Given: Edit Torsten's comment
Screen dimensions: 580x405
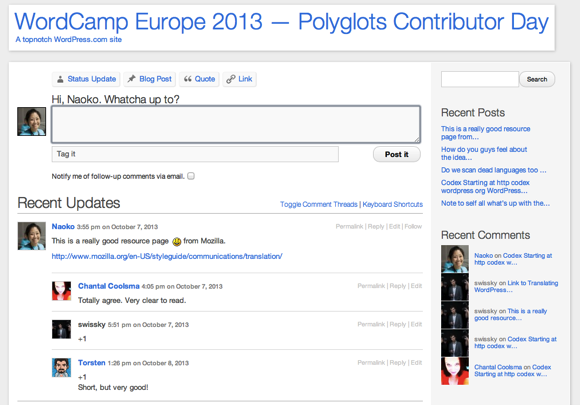Looking at the screenshot, I should (416, 363).
